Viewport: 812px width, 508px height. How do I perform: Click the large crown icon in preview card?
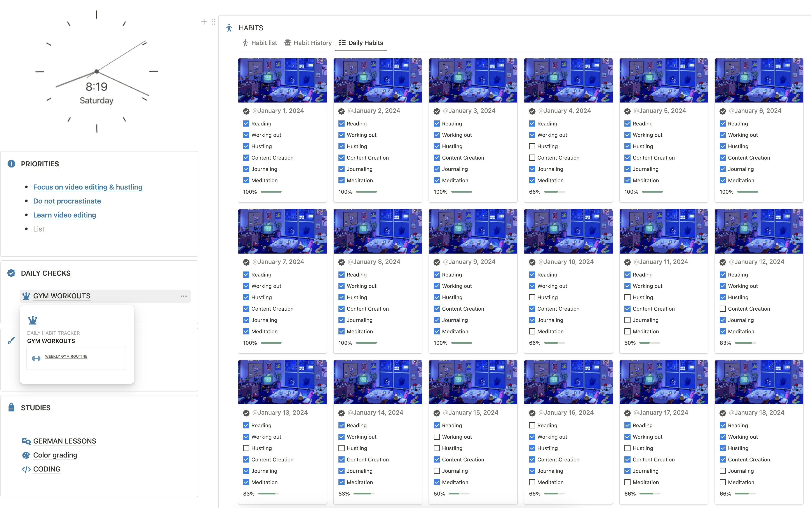[33, 320]
